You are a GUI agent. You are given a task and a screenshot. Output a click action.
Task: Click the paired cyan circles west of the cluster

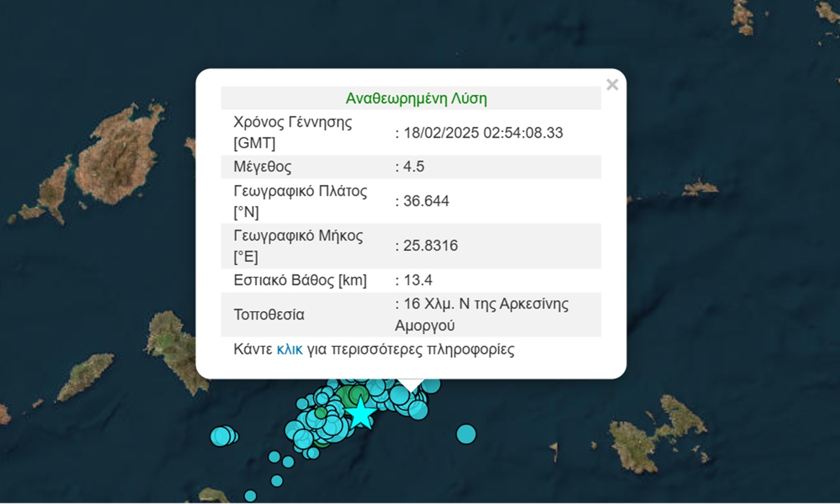click(x=222, y=436)
